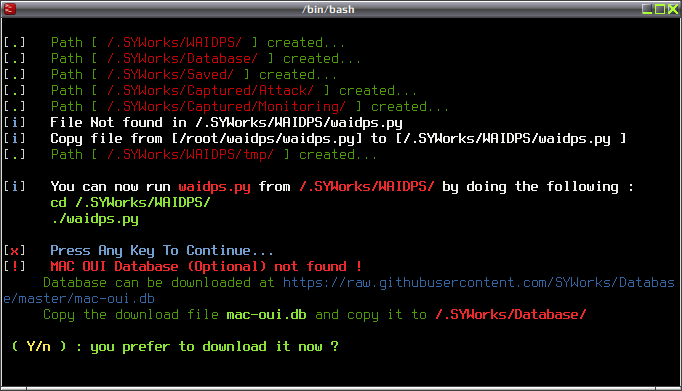Close the /bin/bash terminal window

click(x=673, y=9)
